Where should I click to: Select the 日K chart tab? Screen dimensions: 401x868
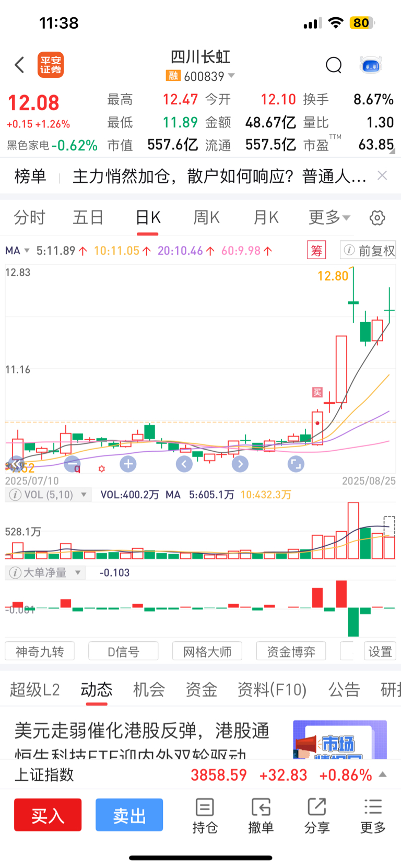148,217
